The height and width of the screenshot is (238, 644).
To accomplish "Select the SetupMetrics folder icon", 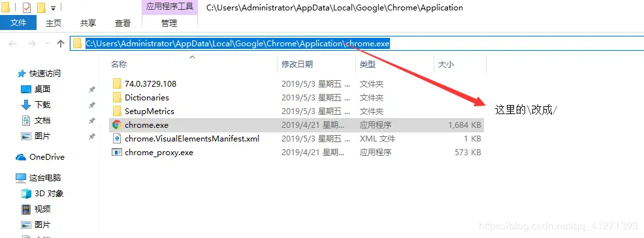I will tap(117, 112).
